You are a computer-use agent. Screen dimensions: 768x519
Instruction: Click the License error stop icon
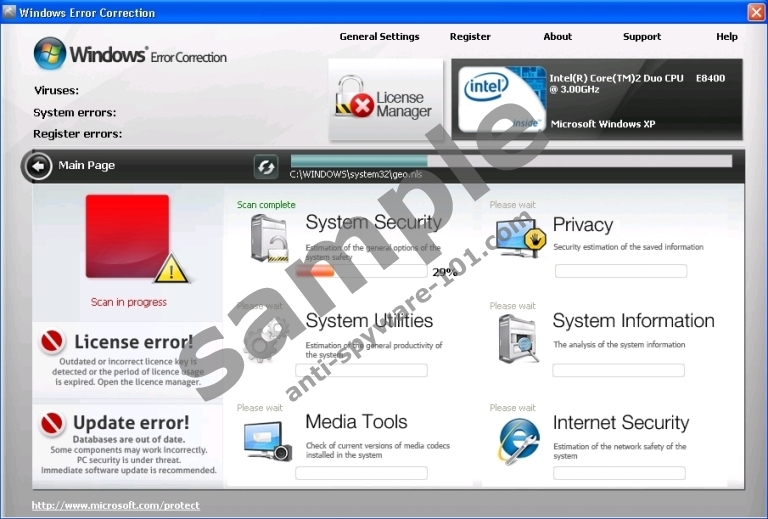(x=52, y=343)
